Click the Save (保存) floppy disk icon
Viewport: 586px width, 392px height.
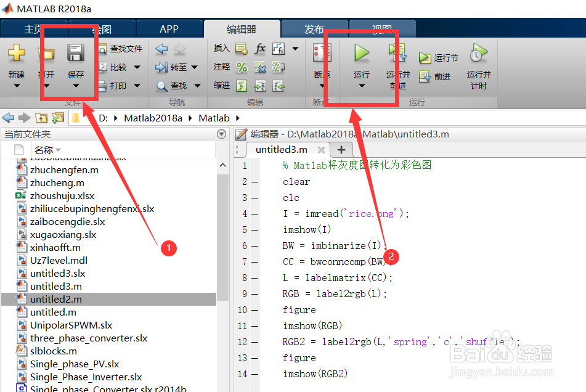(76, 52)
